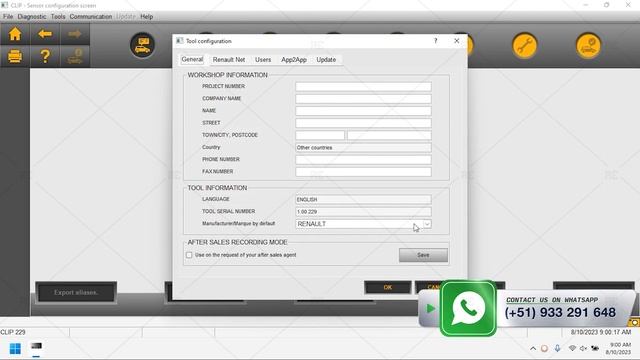
Task: Select the vehicle diagnostic screen icon
Action: click(x=142, y=45)
